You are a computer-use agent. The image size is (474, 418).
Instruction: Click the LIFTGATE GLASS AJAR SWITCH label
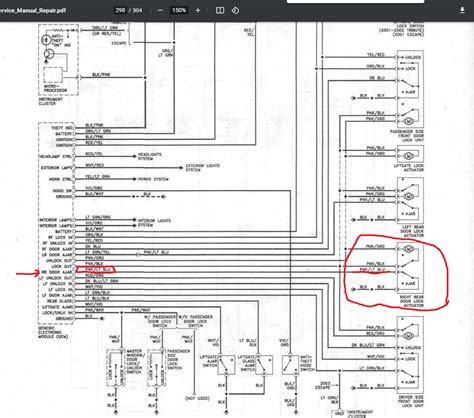pos(247,363)
